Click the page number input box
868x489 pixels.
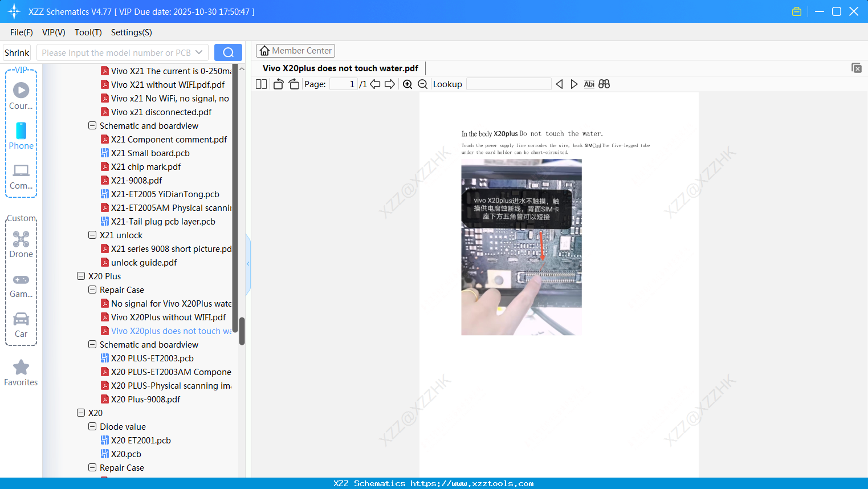[344, 84]
